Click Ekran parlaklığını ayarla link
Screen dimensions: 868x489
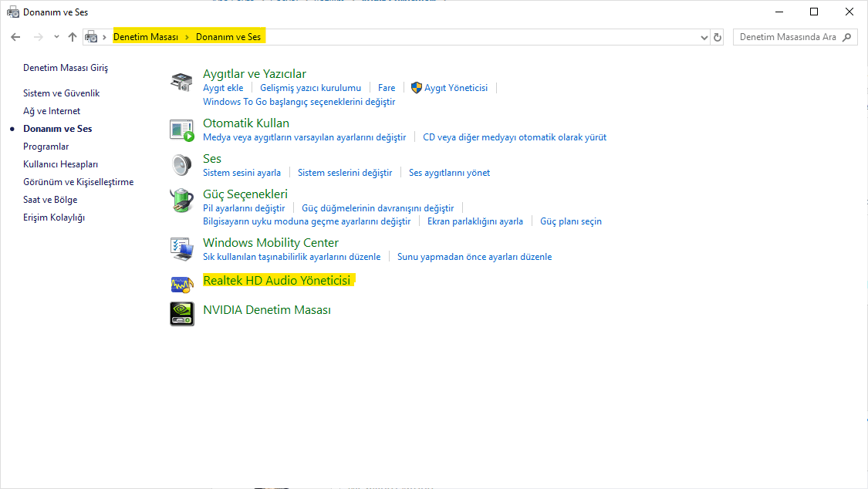pyautogui.click(x=475, y=221)
